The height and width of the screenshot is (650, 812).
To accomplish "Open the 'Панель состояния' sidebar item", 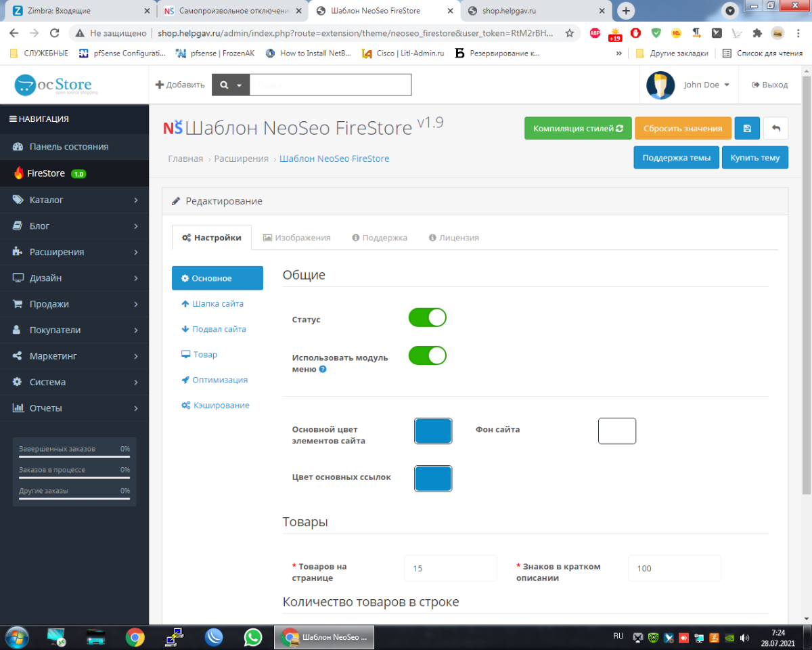I will click(74, 147).
